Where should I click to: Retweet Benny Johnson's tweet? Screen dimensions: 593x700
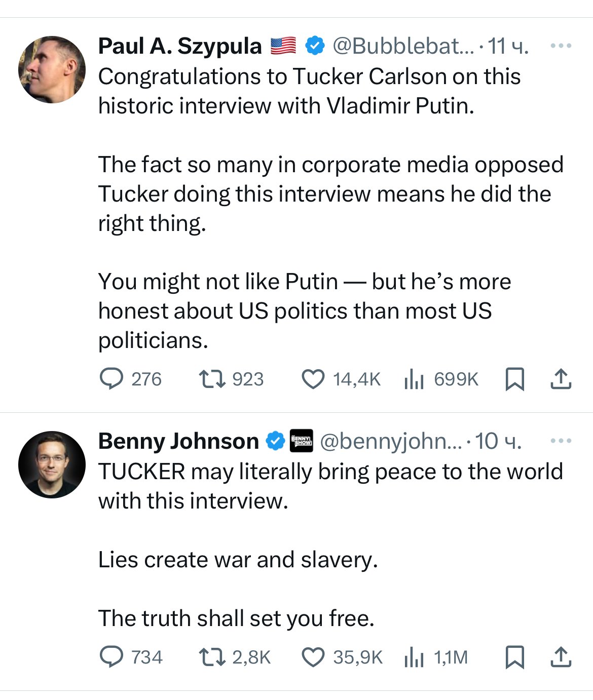coord(212,657)
